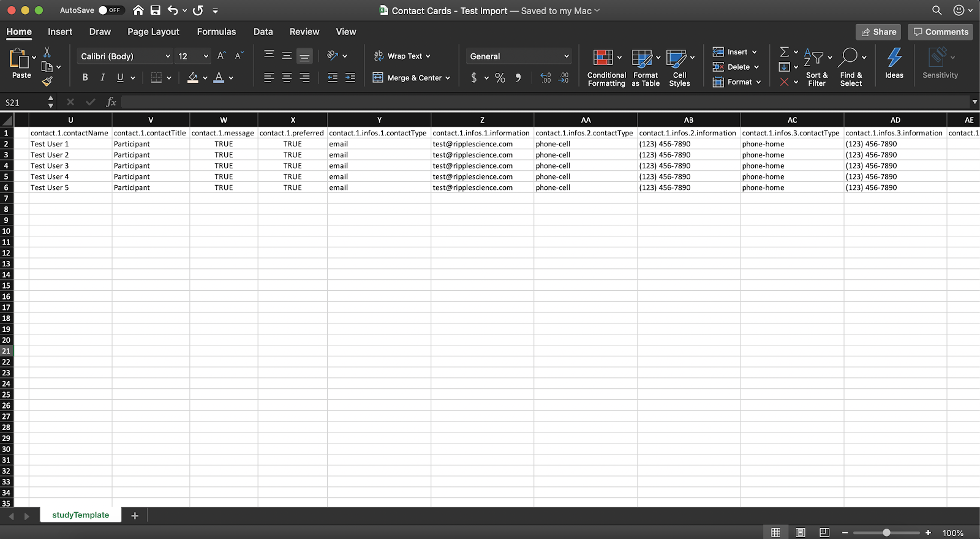Click the Ideas lightning bolt icon
The width and height of the screenshot is (980, 539).
point(894,58)
